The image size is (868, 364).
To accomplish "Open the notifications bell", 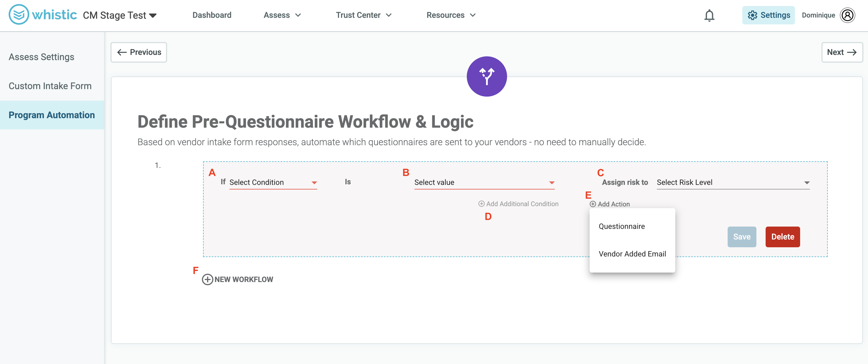I will coord(709,15).
